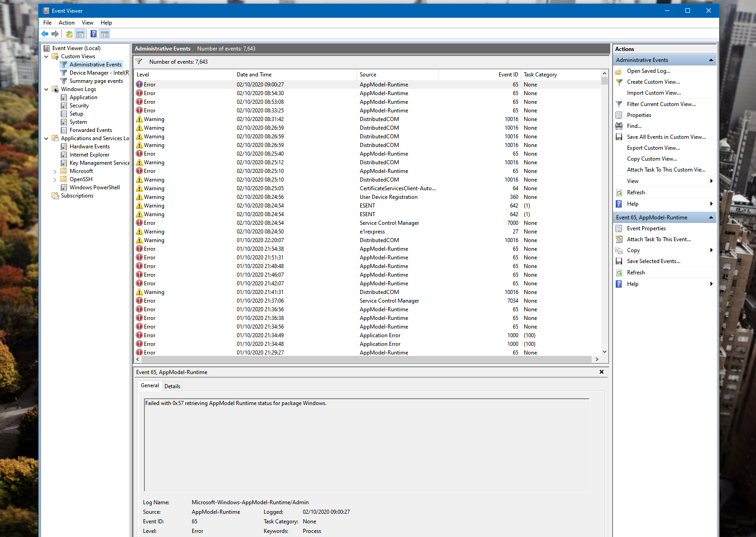Click Copy Custom View action
Image resolution: width=756 pixels, height=537 pixels.
coord(652,159)
